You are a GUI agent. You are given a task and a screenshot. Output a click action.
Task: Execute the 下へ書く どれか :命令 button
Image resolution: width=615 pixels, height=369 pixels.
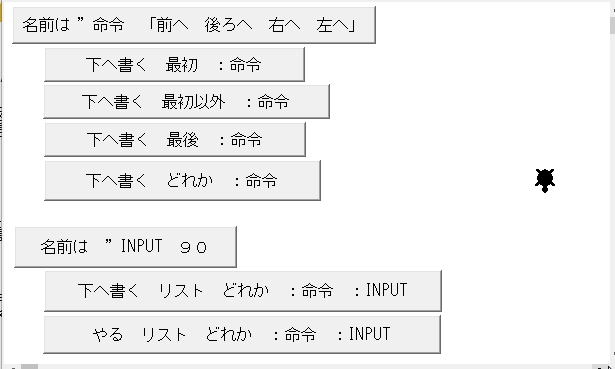pos(182,180)
